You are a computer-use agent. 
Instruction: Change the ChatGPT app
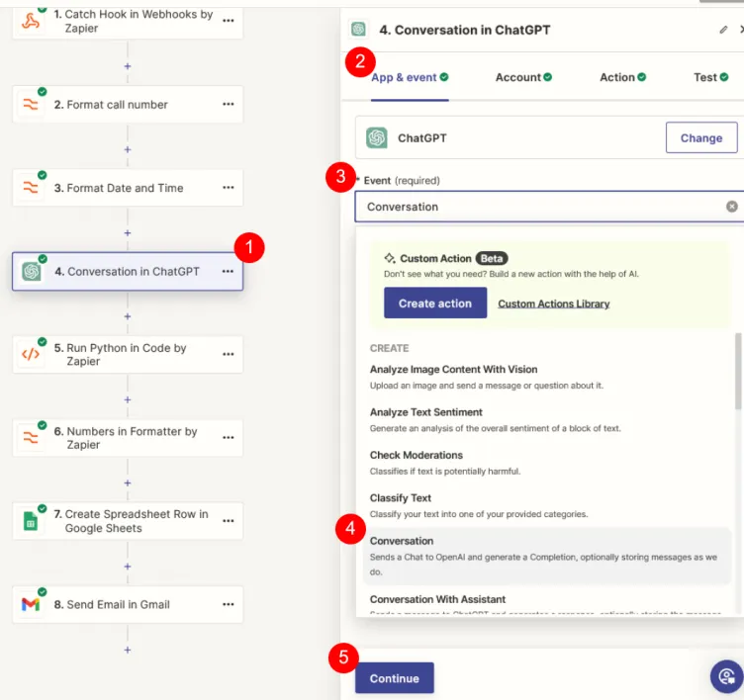click(701, 138)
